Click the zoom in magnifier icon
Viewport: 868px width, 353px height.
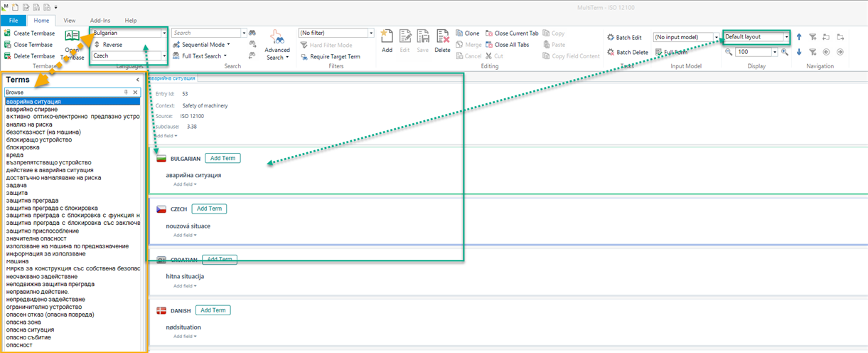(x=785, y=52)
